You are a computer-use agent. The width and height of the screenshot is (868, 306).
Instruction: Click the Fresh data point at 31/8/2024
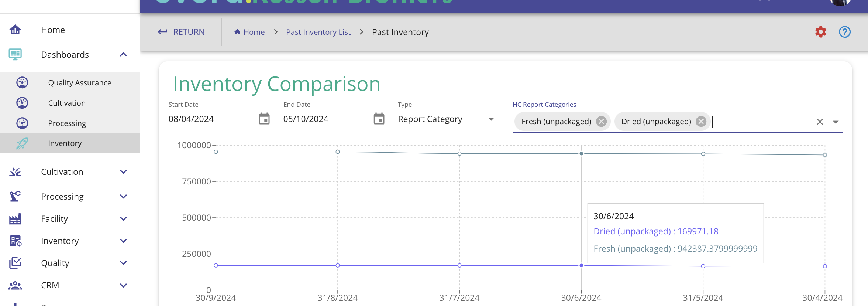338,152
